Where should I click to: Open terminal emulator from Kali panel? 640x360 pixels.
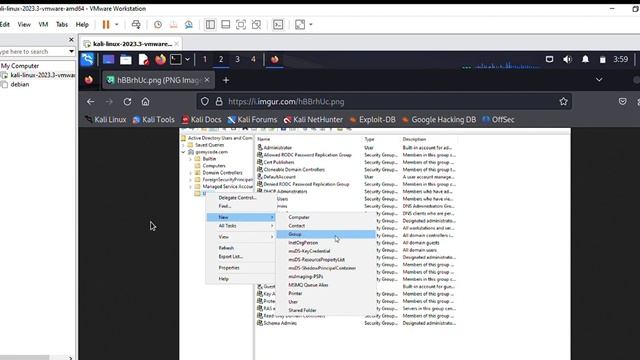(x=176, y=60)
